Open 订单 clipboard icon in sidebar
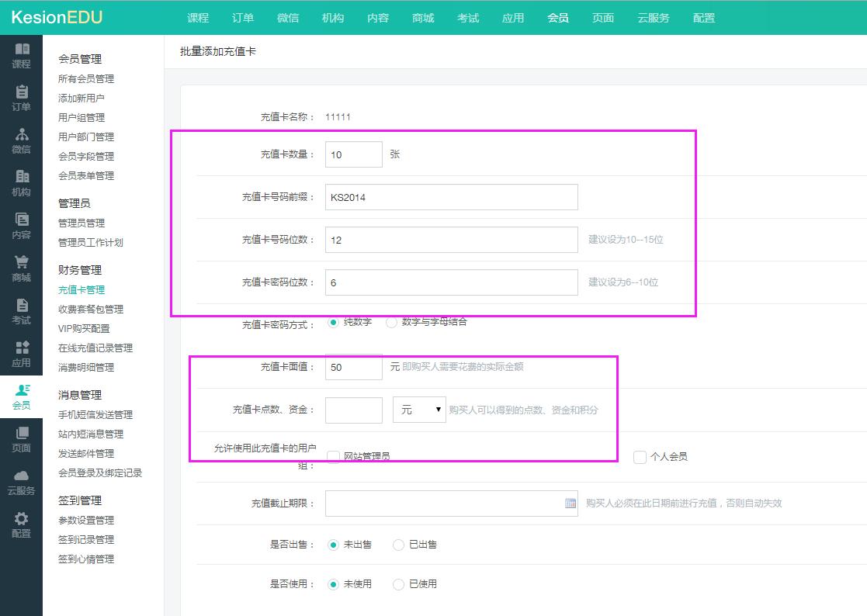This screenshot has width=867, height=616. pyautogui.click(x=21, y=92)
